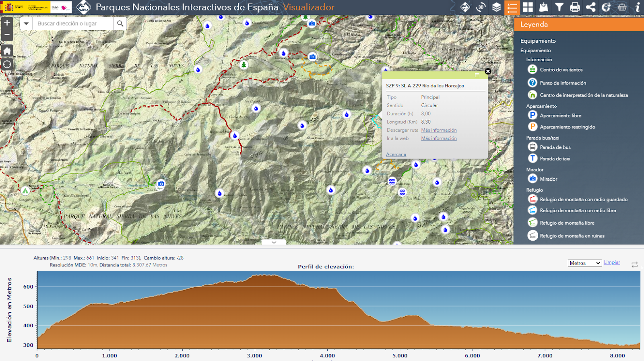Viewport: 644px width, 361px height.
Task: Click the search magnifier button
Action: pyautogui.click(x=120, y=24)
